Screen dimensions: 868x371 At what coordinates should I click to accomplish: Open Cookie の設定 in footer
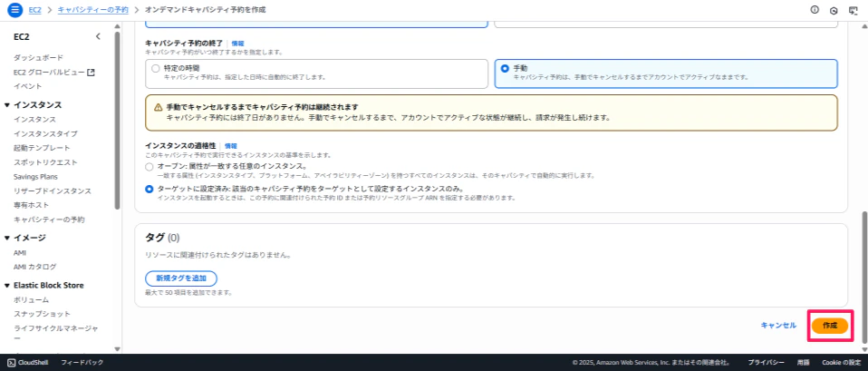841,363
